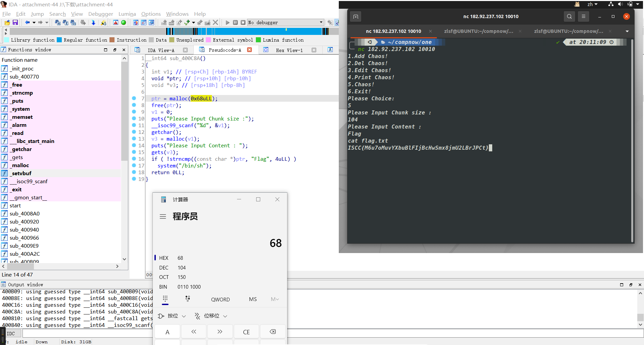Switch to the IDA View-A tab
The height and width of the screenshot is (345, 644).
point(160,50)
